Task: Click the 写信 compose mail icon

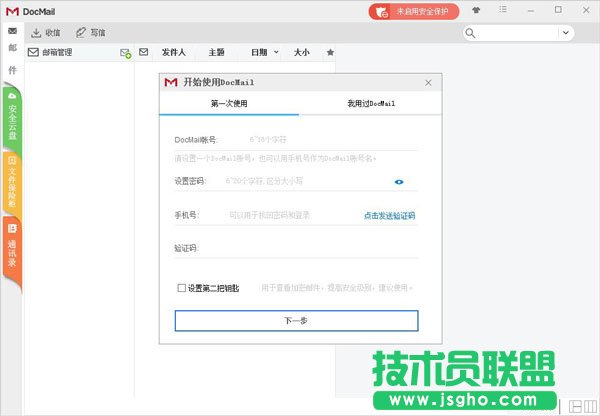Action: click(x=81, y=32)
